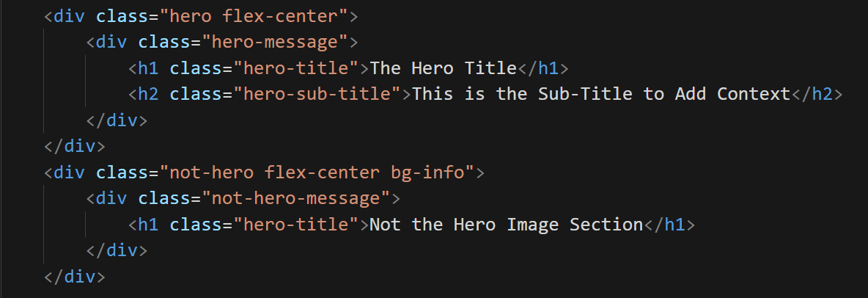The height and width of the screenshot is (298, 868).
Task: Click the closing div after the h2 line
Action: tap(117, 120)
